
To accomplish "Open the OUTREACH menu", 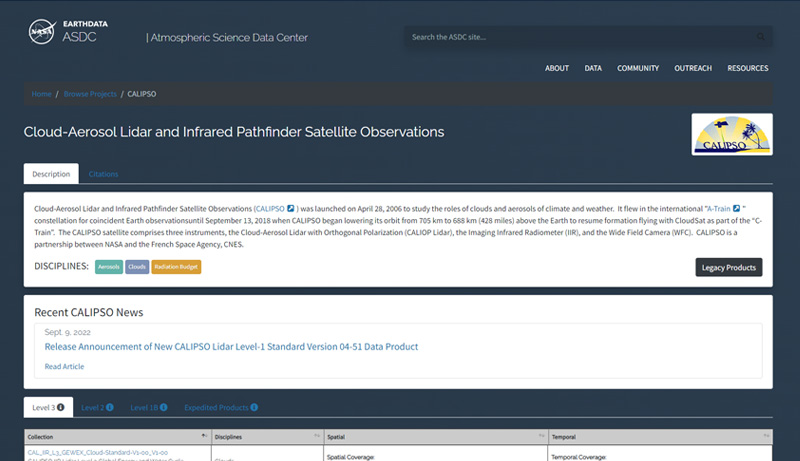I will point(693,68).
